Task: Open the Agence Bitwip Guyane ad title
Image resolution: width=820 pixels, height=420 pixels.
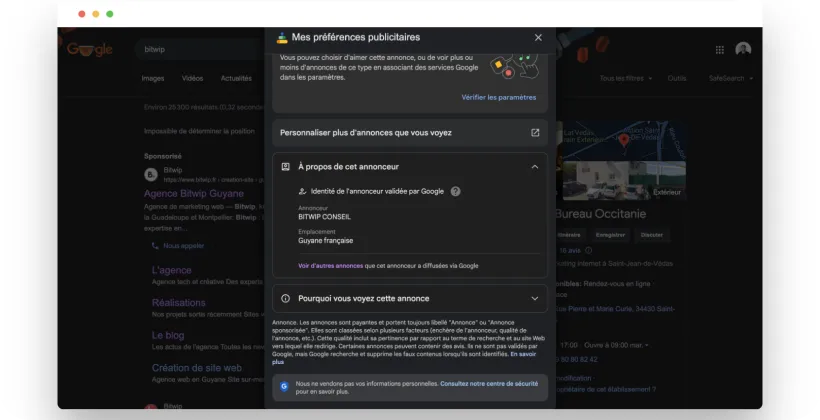Action: tap(193, 194)
